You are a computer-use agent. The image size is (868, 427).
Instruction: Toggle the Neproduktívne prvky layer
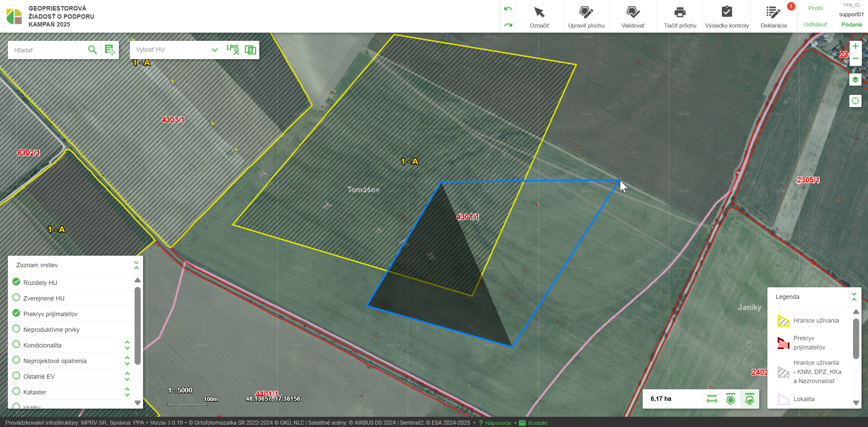(16, 329)
